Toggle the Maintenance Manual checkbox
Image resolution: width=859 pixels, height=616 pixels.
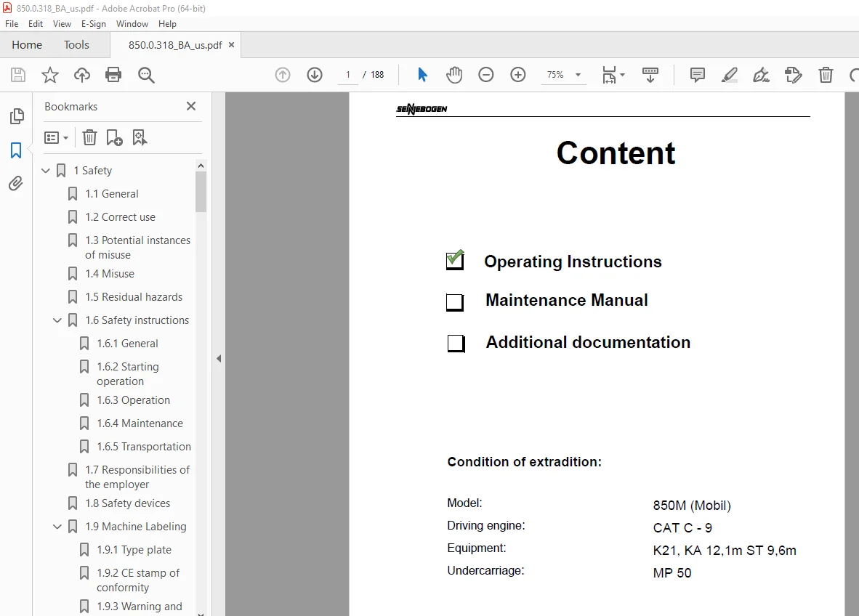pyautogui.click(x=455, y=302)
